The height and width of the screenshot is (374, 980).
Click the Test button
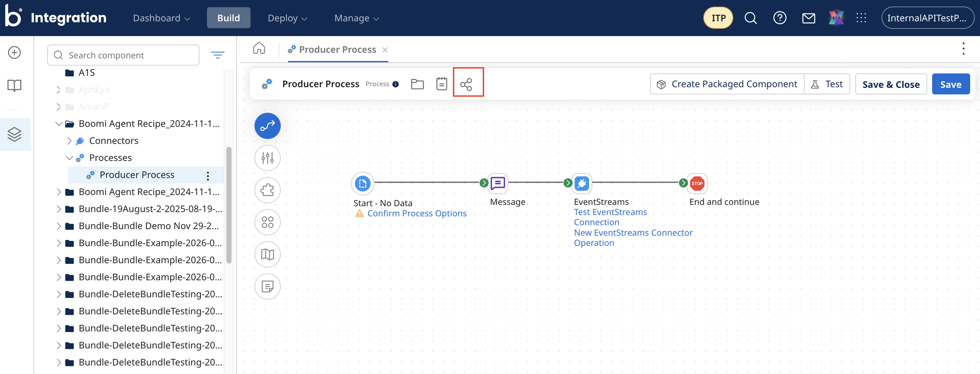pyautogui.click(x=827, y=84)
